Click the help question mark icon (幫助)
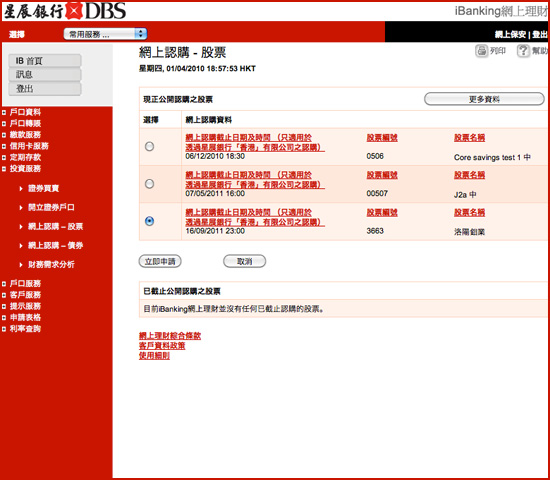This screenshot has width=550, height=480. 523,51
